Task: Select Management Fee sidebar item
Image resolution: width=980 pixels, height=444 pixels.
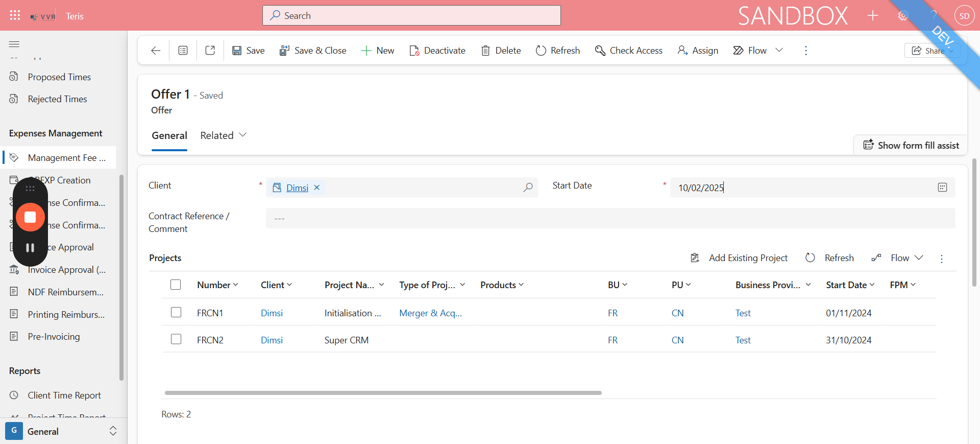Action: pos(59,158)
